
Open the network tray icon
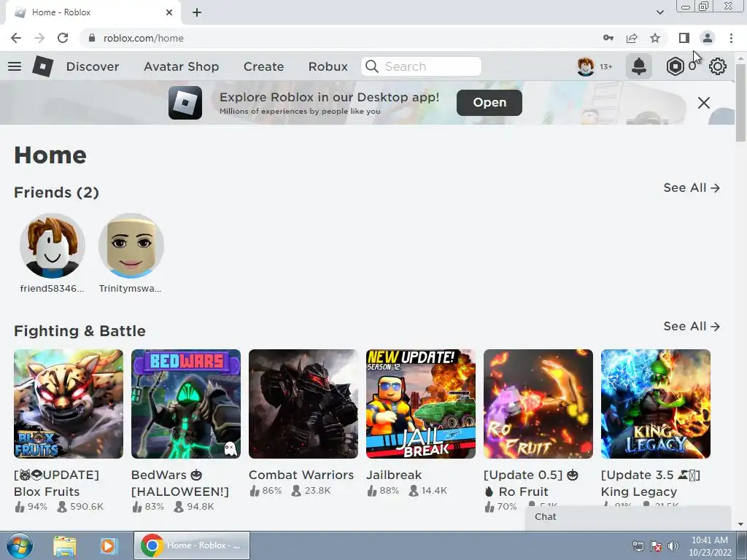tap(638, 546)
